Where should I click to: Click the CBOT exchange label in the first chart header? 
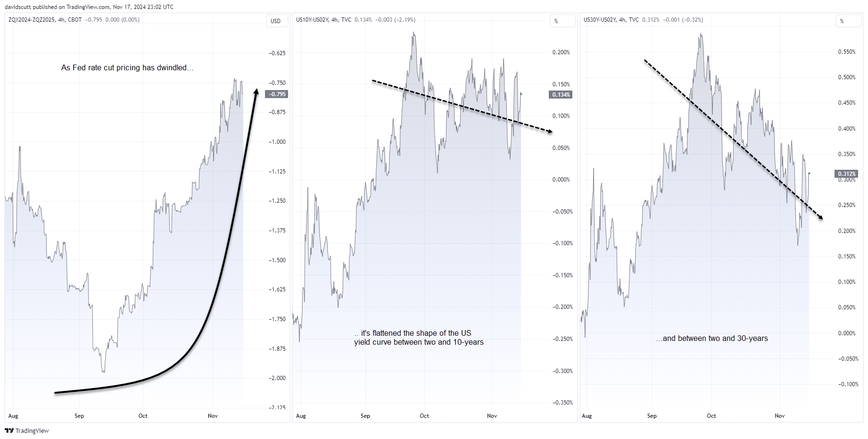(x=74, y=20)
